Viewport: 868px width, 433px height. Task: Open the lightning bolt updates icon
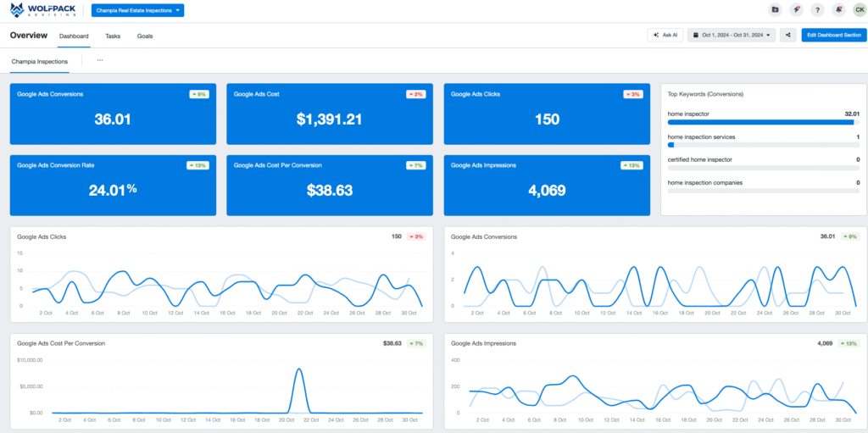pos(796,10)
